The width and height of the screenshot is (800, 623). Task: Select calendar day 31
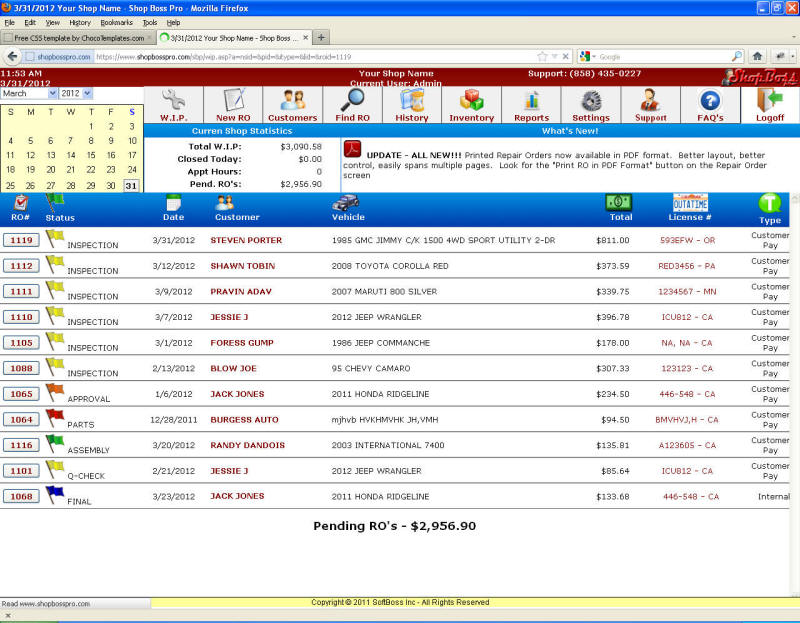[x=131, y=186]
